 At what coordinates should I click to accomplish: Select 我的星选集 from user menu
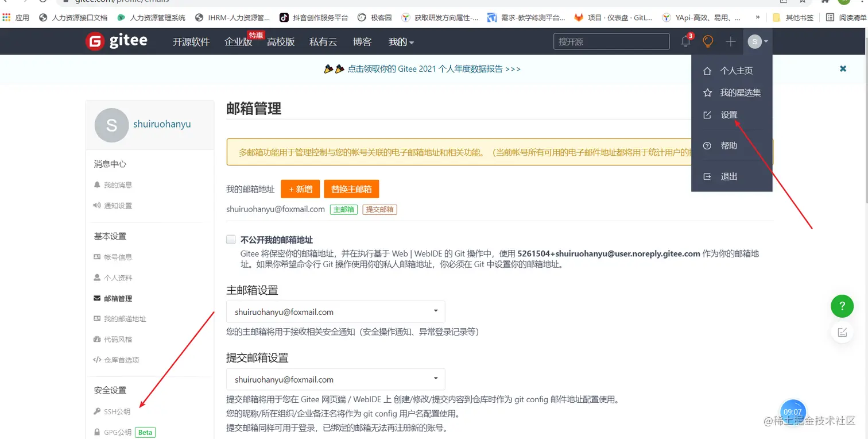point(732,93)
